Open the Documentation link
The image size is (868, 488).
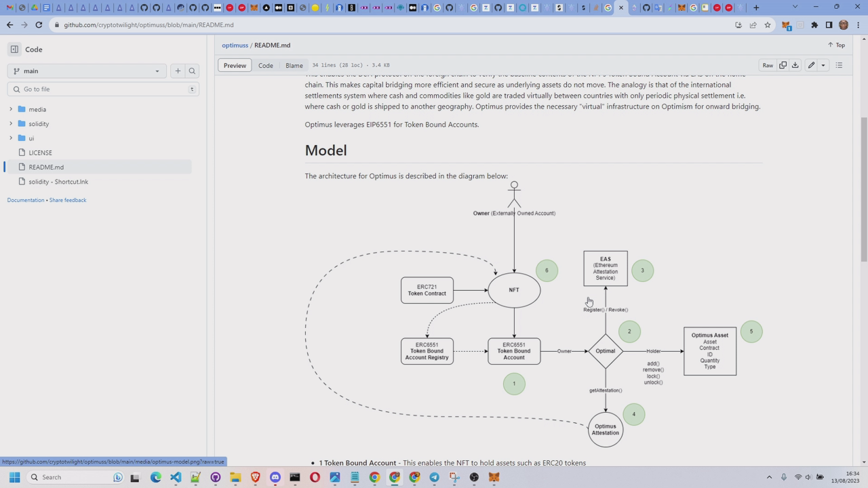(x=26, y=200)
